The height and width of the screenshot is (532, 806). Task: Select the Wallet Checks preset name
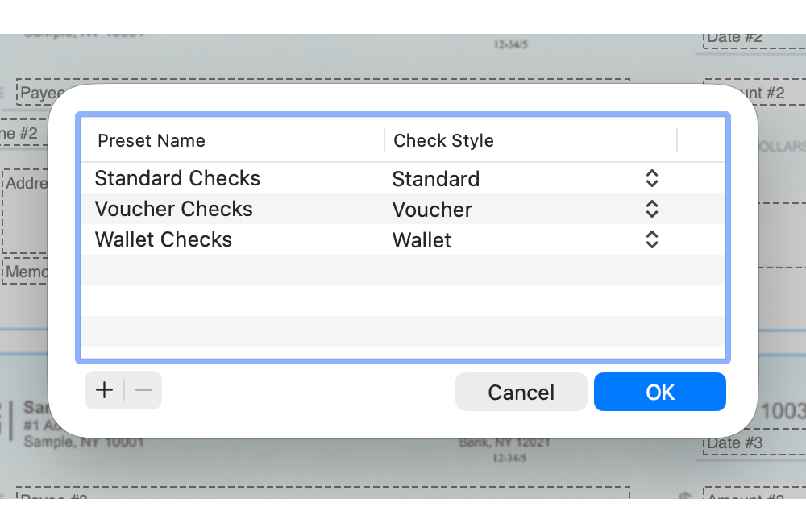(164, 240)
